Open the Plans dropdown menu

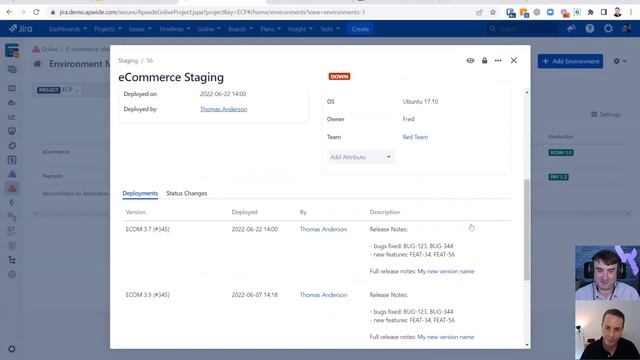271,29
